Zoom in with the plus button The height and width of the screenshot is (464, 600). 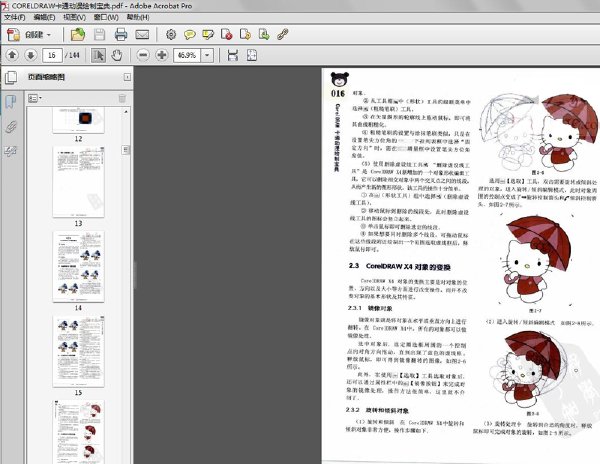coord(162,55)
